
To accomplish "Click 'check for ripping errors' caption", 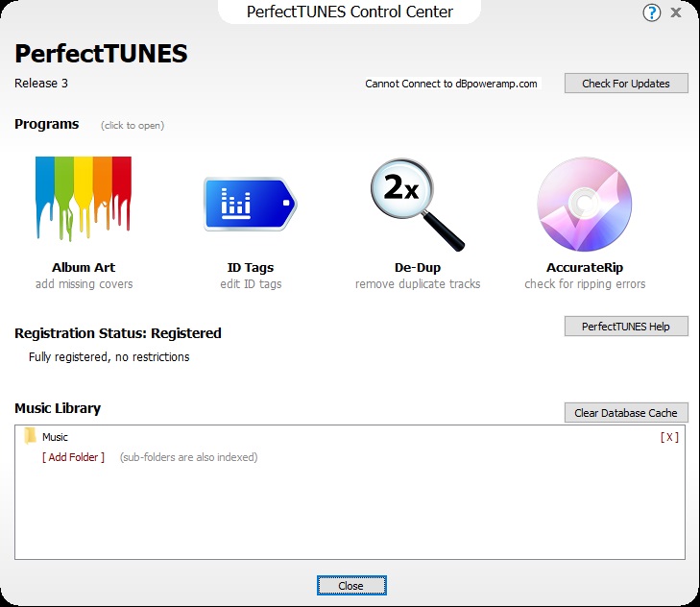I will click(585, 284).
